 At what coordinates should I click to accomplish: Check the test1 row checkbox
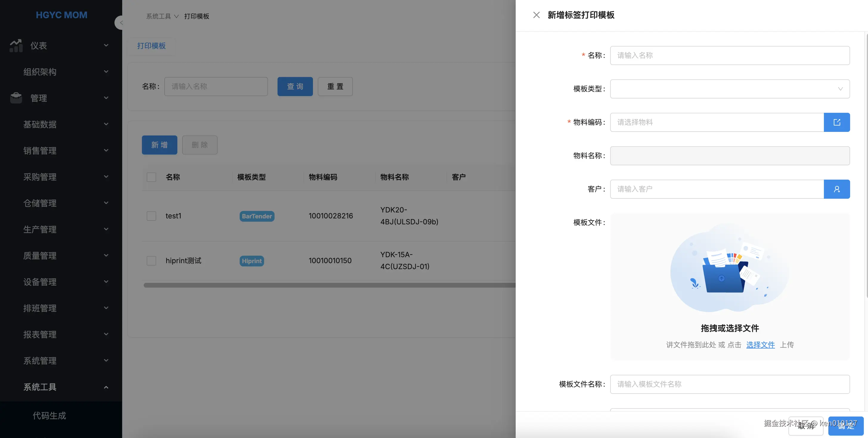[151, 216]
